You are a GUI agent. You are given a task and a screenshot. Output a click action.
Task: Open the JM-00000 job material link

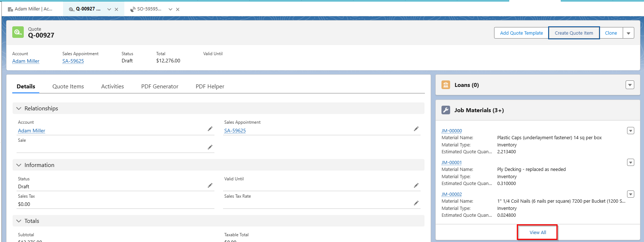tap(452, 131)
